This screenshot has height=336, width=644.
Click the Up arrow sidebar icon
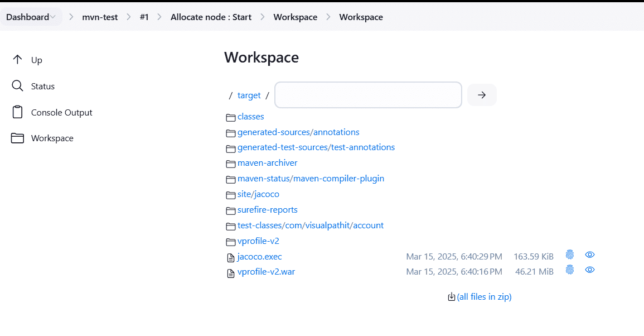(x=17, y=60)
